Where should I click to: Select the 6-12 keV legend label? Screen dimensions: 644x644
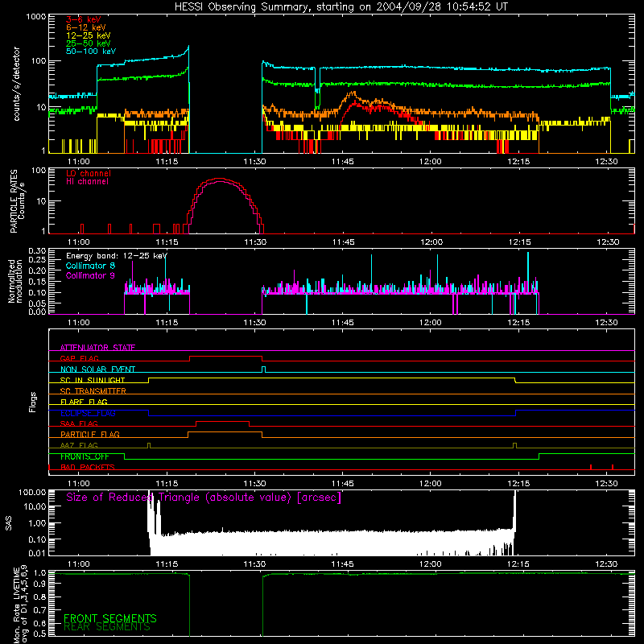pos(86,27)
